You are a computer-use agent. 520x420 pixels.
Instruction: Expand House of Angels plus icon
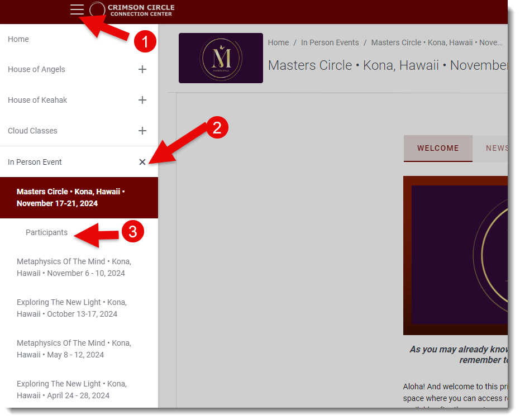[142, 69]
